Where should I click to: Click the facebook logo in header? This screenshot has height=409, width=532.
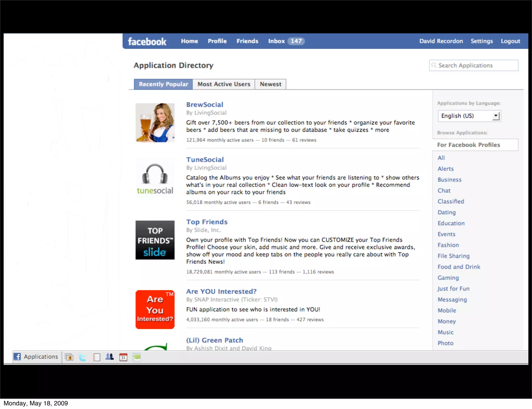[x=147, y=42]
